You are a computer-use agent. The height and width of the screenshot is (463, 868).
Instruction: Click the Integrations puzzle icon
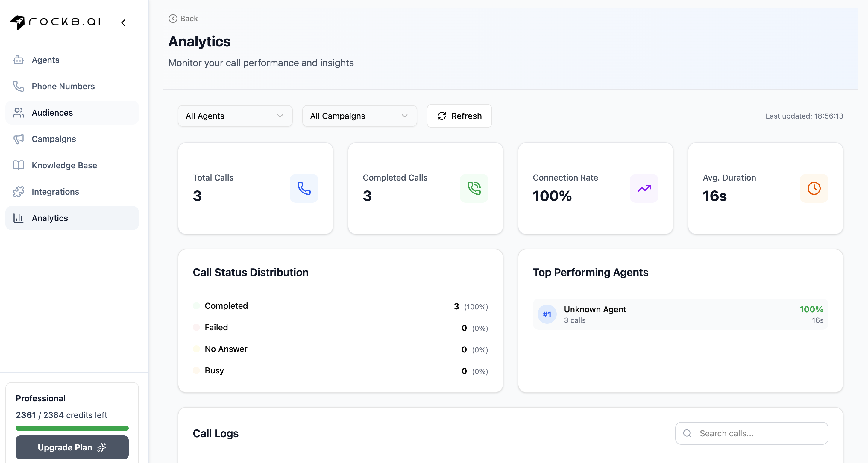[19, 192]
